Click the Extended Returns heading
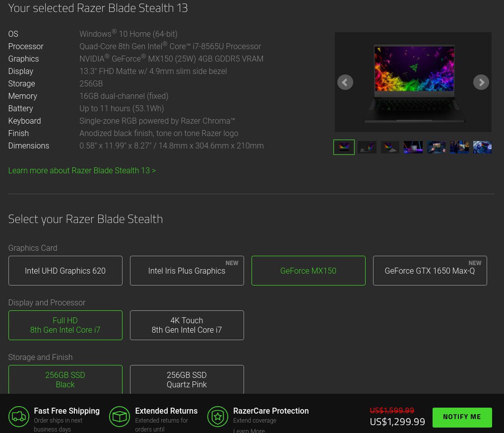 point(166,411)
